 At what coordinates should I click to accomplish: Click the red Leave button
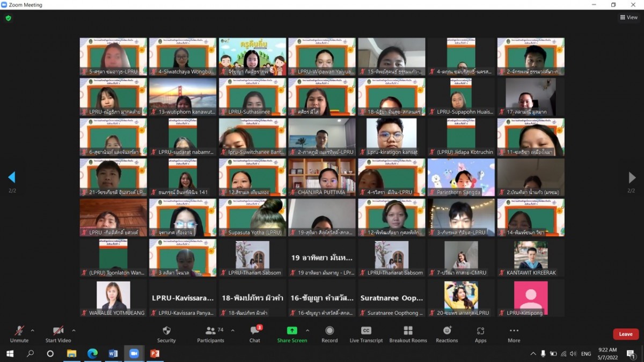pos(625,334)
